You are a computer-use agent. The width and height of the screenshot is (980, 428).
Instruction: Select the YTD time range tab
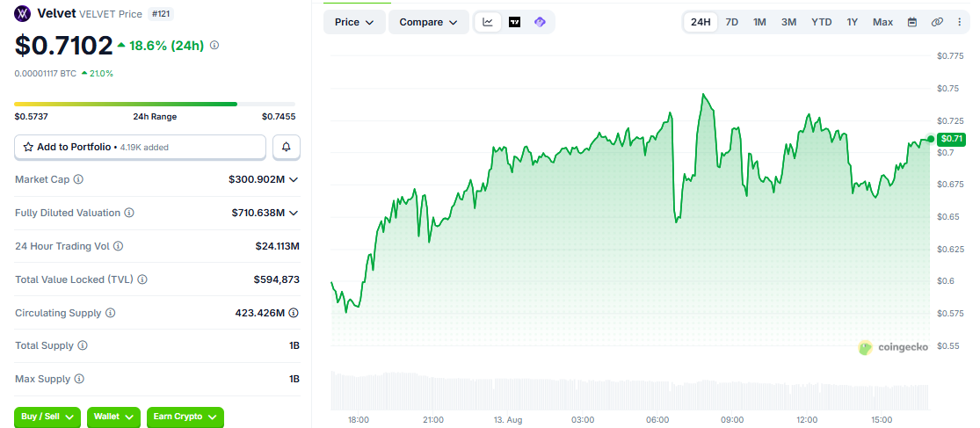pos(821,22)
